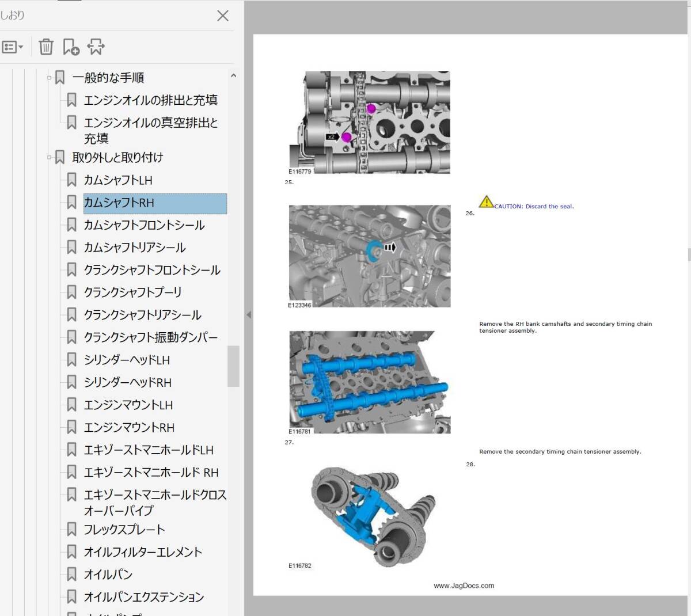Select the カムシャフトLH bookmark

tap(118, 180)
